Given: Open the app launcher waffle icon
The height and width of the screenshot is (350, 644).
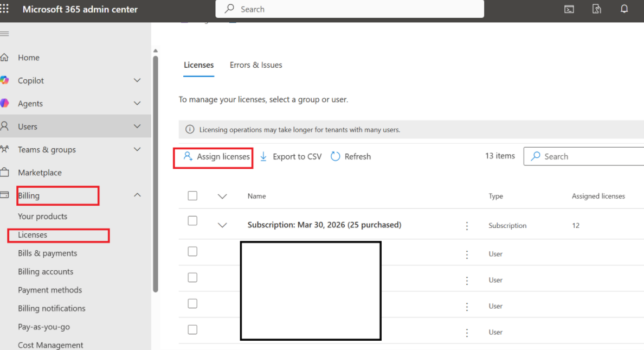Looking at the screenshot, I should (4, 9).
